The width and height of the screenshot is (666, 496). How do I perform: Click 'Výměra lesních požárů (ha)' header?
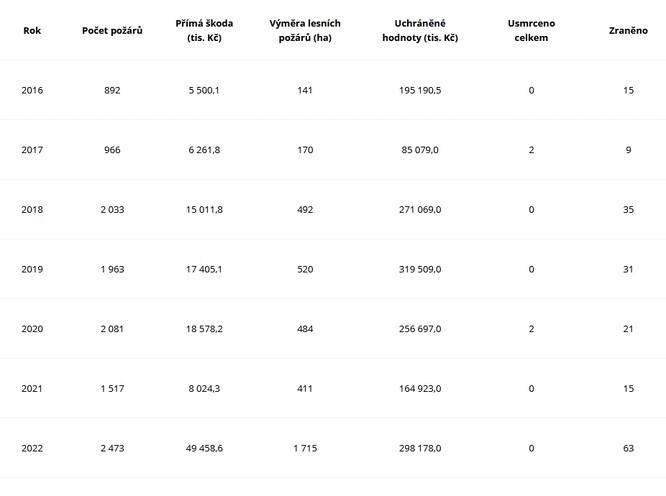pyautogui.click(x=305, y=30)
